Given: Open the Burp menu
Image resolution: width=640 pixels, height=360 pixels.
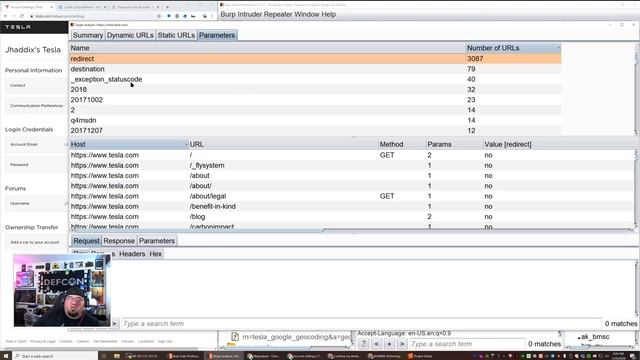Looking at the screenshot, I should pos(228,14).
